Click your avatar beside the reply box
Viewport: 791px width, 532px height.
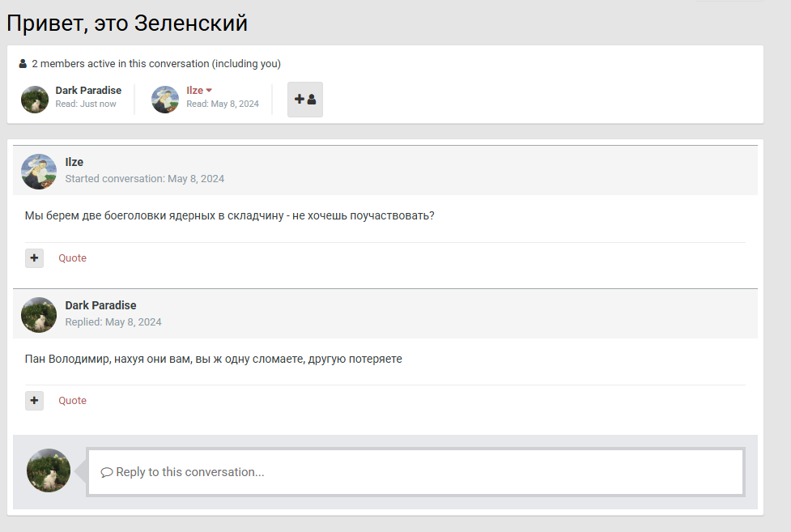(49, 470)
